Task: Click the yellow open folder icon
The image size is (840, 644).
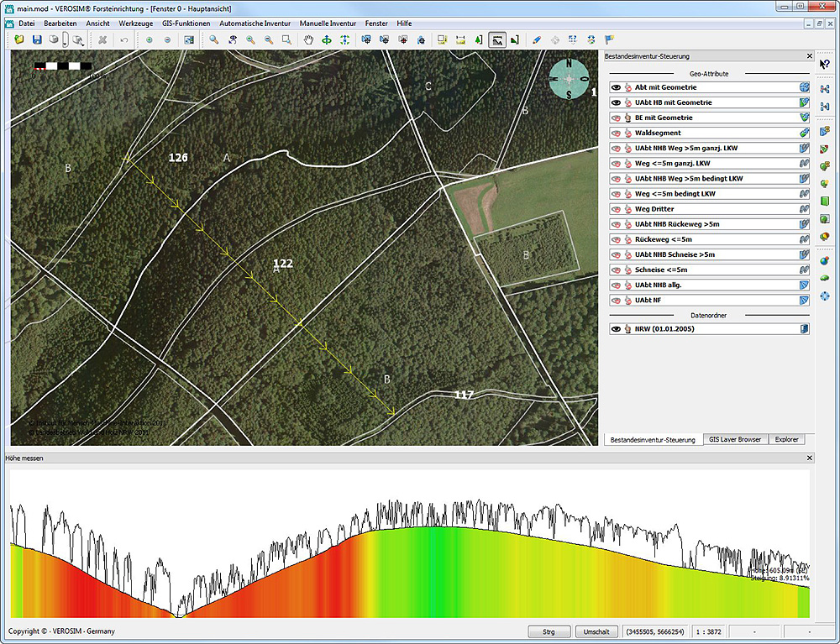Action: (x=19, y=39)
